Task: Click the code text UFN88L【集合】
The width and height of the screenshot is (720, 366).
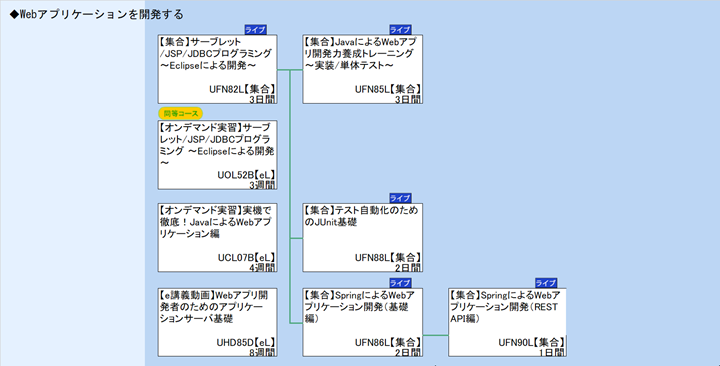Action: coord(388,258)
